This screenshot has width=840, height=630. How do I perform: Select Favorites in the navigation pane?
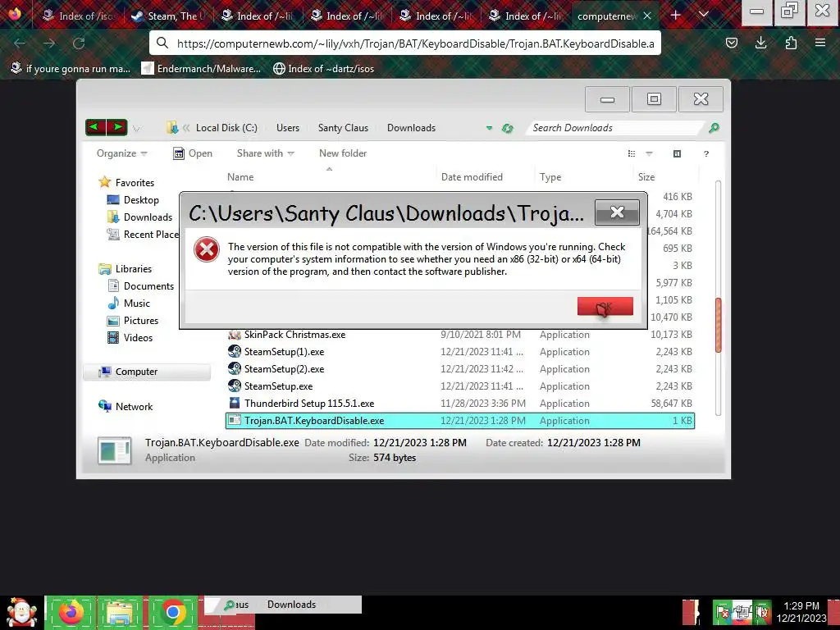(x=126, y=183)
